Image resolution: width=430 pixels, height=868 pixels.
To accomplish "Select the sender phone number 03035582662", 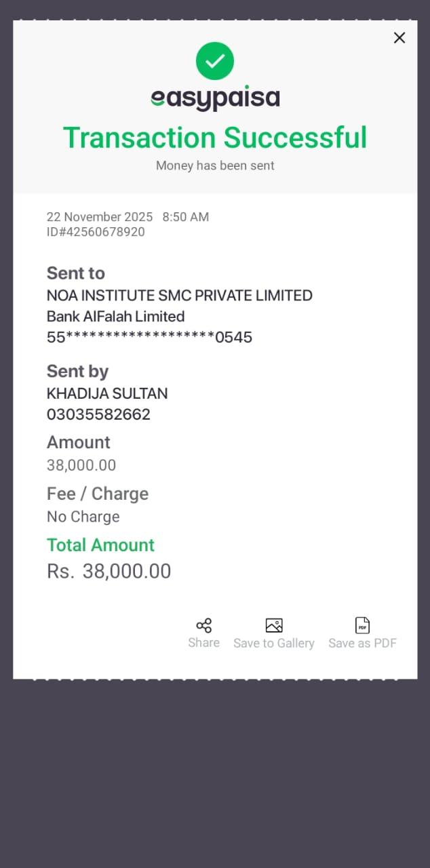I will [x=98, y=414].
